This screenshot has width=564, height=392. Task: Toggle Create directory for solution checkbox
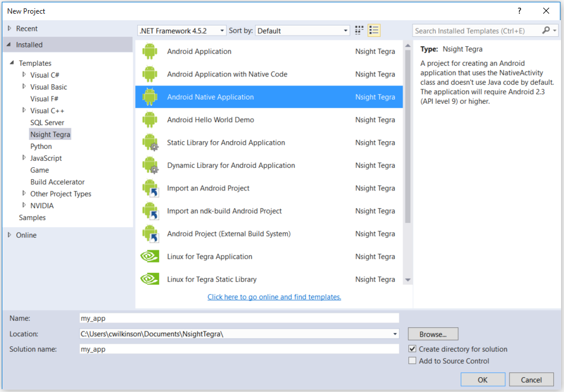pyautogui.click(x=412, y=349)
